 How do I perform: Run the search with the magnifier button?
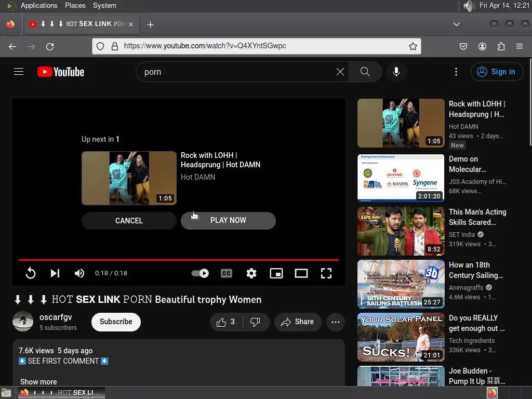click(365, 72)
